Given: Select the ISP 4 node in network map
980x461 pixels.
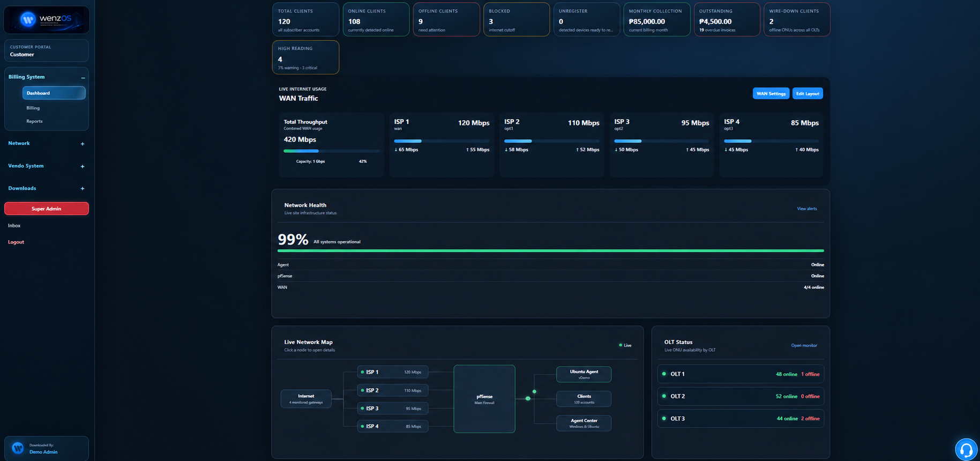Looking at the screenshot, I should coord(393,426).
